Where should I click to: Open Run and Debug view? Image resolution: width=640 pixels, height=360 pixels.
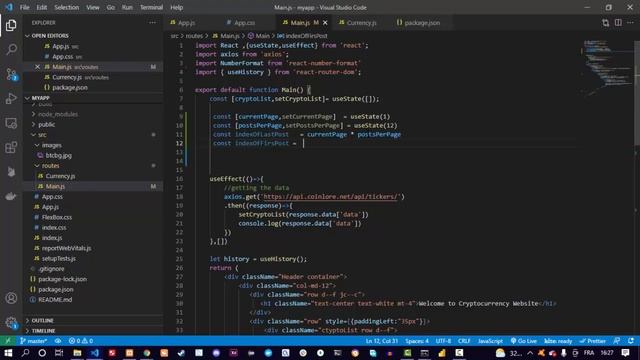(x=11, y=98)
